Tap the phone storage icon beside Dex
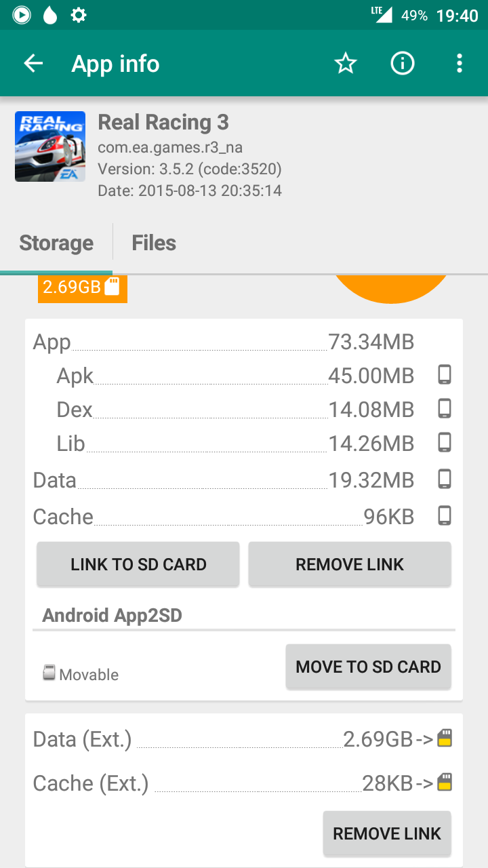Screen dimensions: 488x868 445,409
